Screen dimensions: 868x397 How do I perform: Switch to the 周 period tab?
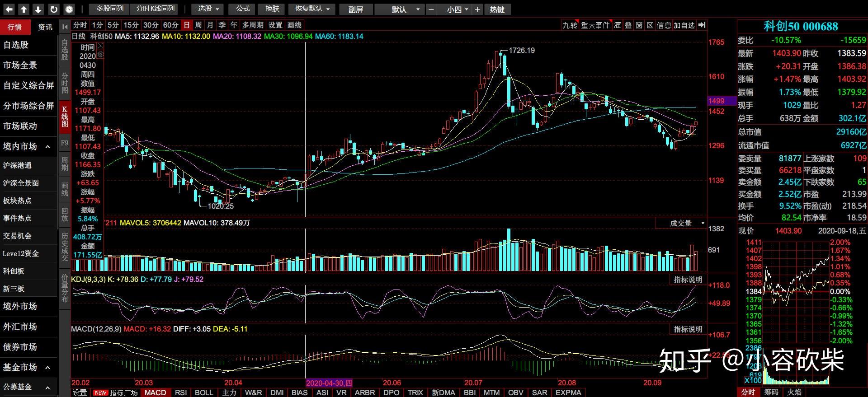coord(198,25)
